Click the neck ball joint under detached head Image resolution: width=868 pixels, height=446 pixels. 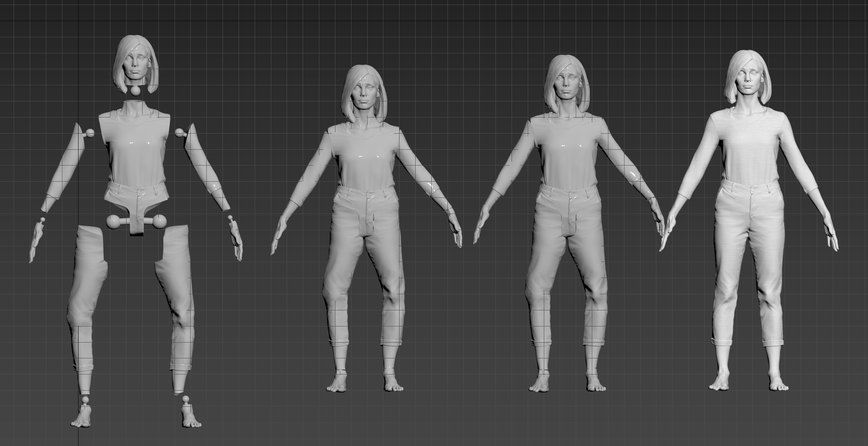pos(135,91)
